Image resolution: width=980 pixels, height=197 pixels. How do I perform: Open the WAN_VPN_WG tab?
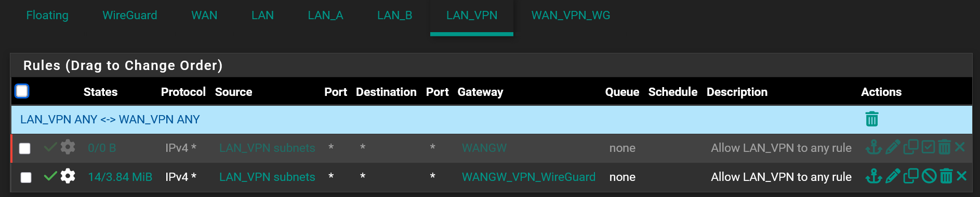571,16
